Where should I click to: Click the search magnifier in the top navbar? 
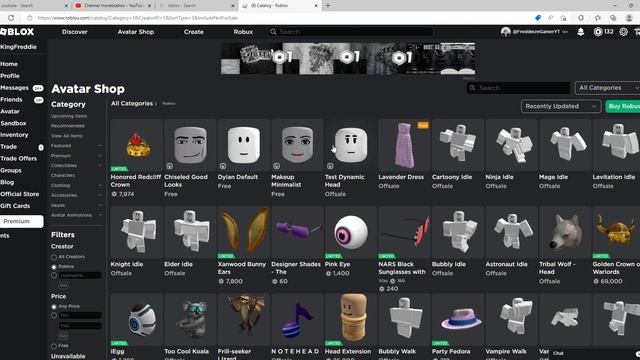tap(273, 32)
